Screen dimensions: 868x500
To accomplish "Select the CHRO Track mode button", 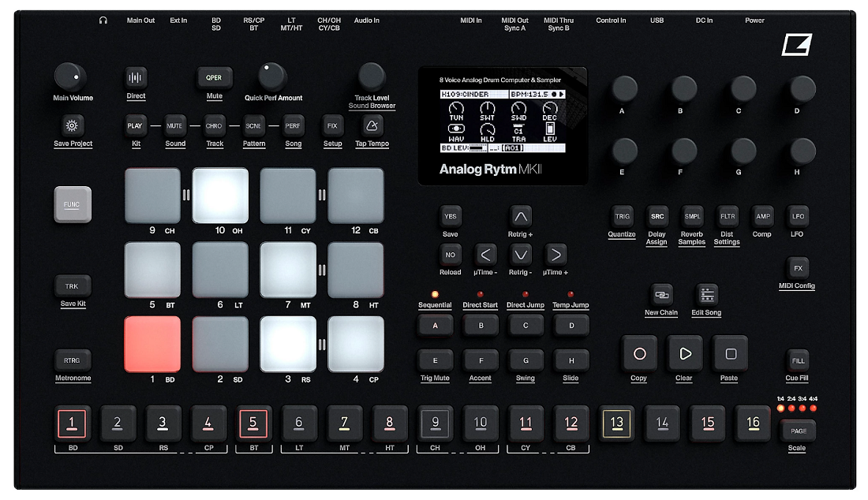I will tap(214, 125).
